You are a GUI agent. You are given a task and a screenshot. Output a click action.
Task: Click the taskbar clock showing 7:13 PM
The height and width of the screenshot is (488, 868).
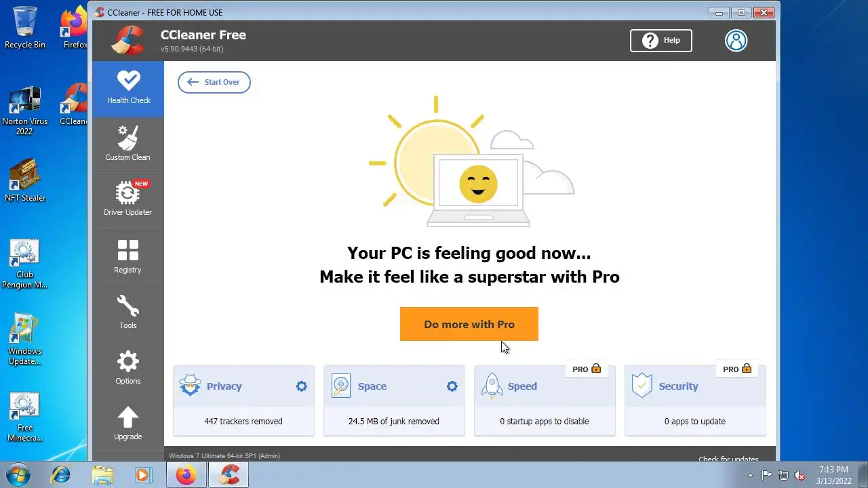coord(833,475)
